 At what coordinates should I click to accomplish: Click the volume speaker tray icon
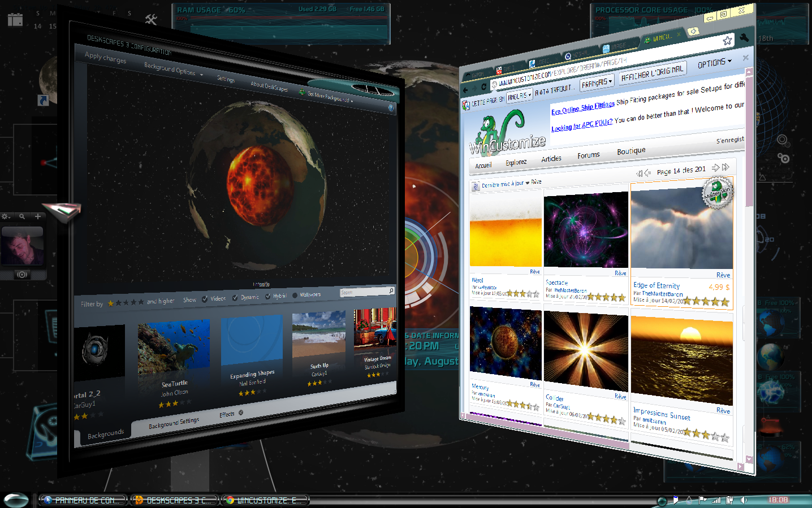744,500
